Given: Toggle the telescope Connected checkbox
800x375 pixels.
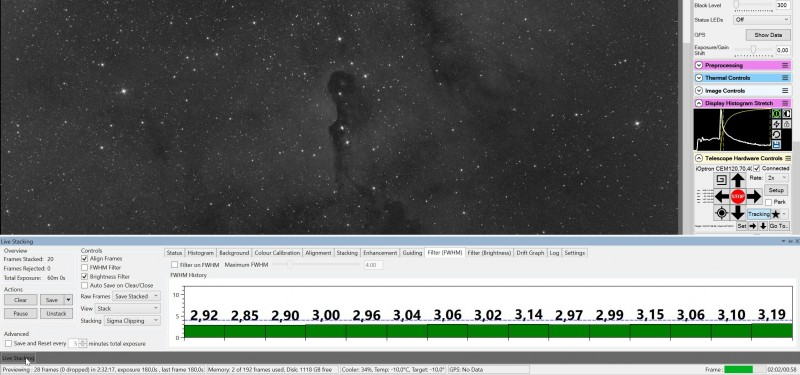Looking at the screenshot, I should tap(757, 168).
